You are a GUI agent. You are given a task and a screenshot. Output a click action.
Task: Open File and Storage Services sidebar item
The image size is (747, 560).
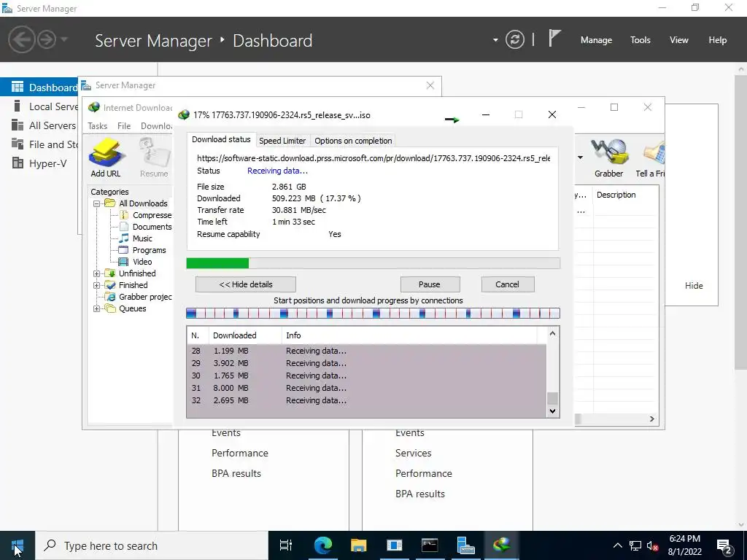click(39, 144)
